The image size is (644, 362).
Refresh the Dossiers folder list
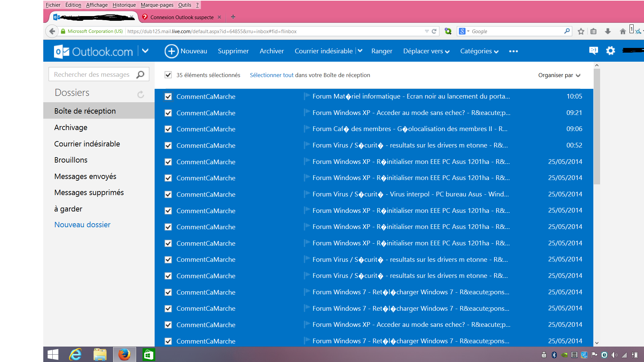141,94
